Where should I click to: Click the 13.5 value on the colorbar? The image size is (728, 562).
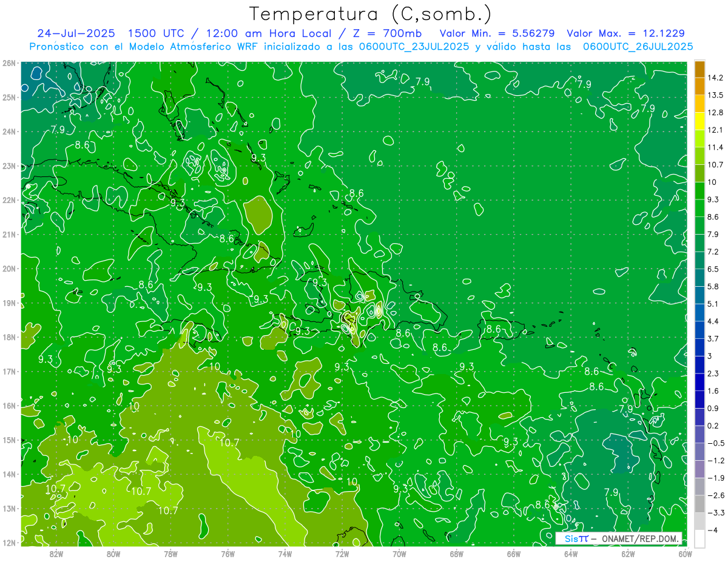coord(715,95)
